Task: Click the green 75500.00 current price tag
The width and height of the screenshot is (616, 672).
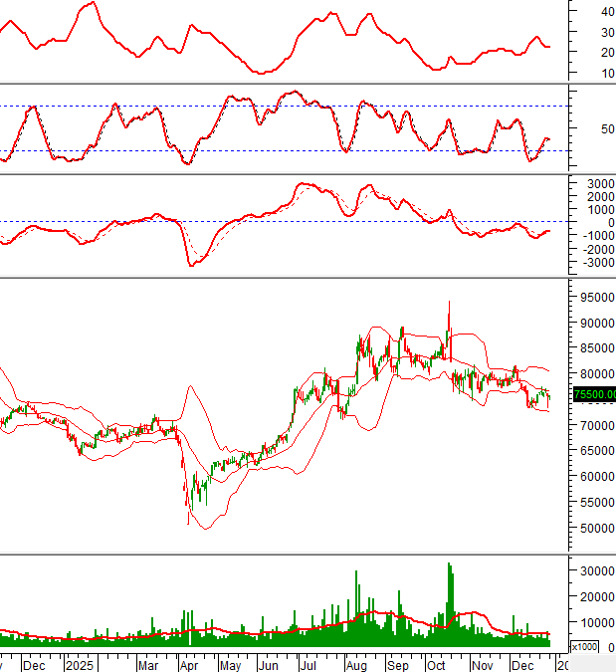Action: 593,394
